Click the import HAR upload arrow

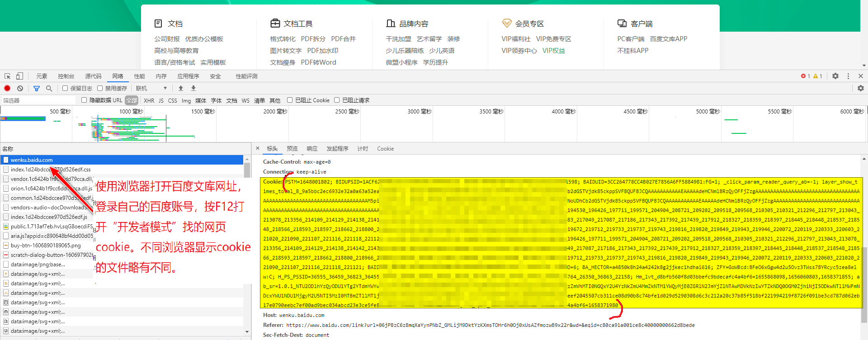(x=181, y=88)
